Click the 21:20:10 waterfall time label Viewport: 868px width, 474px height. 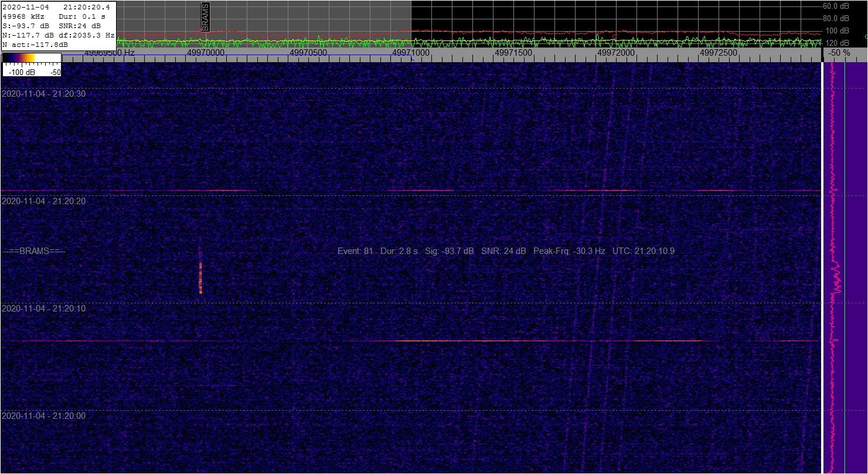tap(44, 309)
